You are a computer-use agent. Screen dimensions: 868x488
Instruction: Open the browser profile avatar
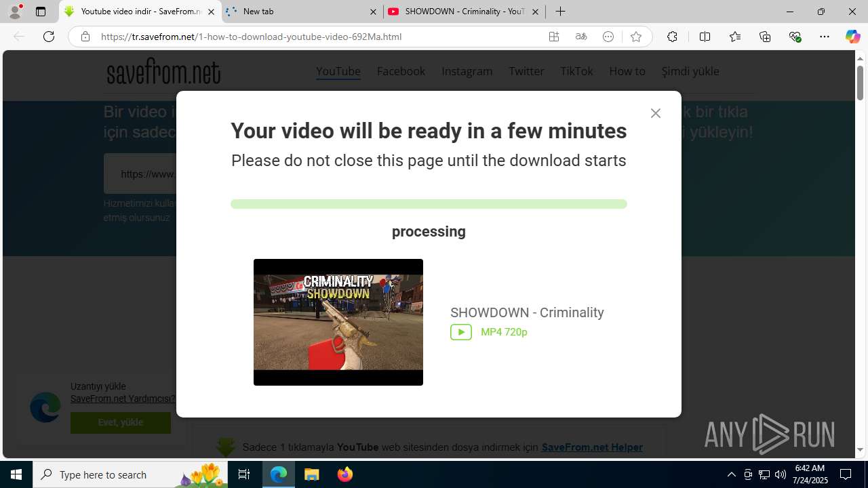point(15,12)
